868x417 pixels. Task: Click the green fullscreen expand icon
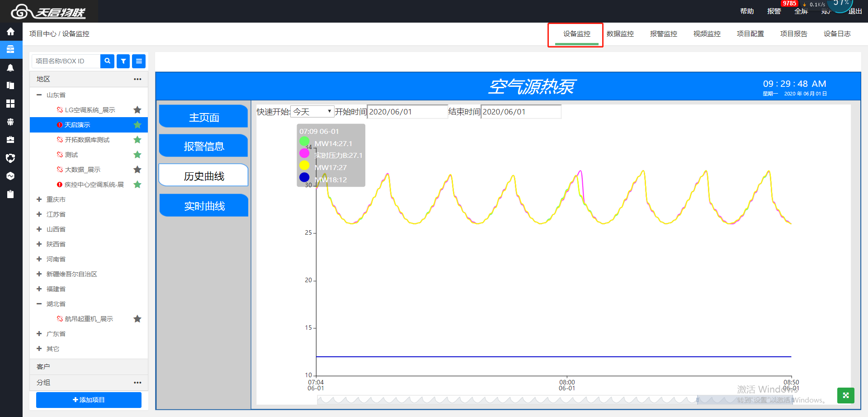[845, 395]
